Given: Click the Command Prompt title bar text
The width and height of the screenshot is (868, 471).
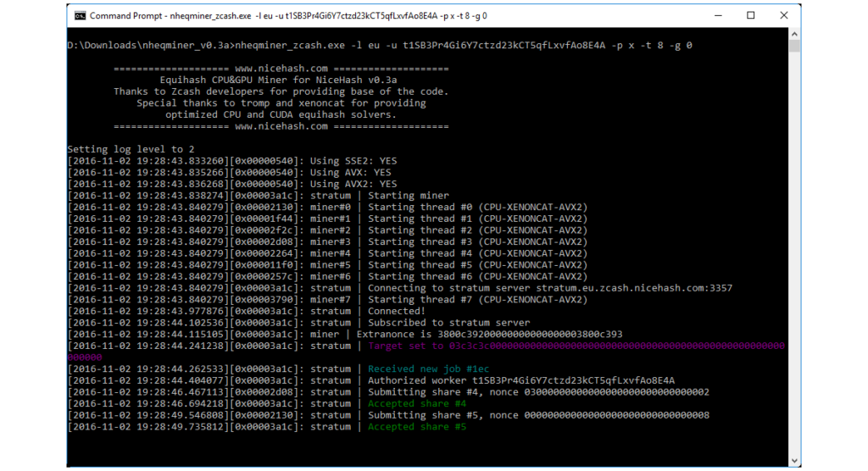Looking at the screenshot, I should click(288, 15).
